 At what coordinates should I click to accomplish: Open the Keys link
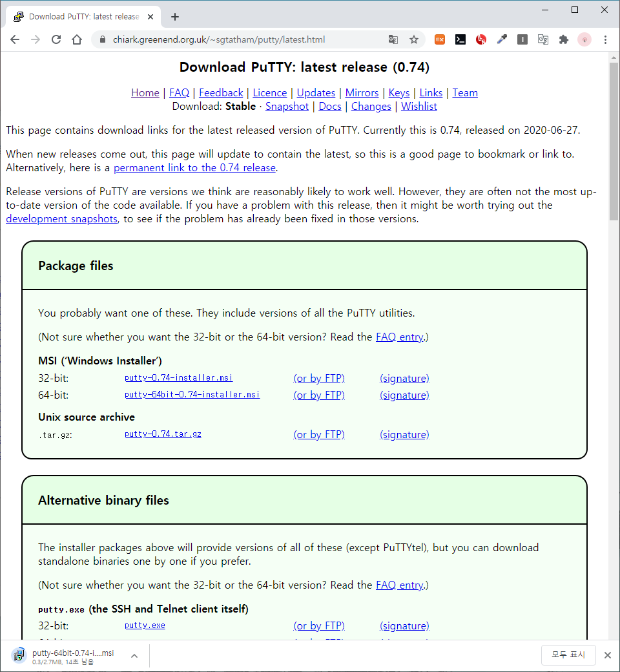[399, 92]
